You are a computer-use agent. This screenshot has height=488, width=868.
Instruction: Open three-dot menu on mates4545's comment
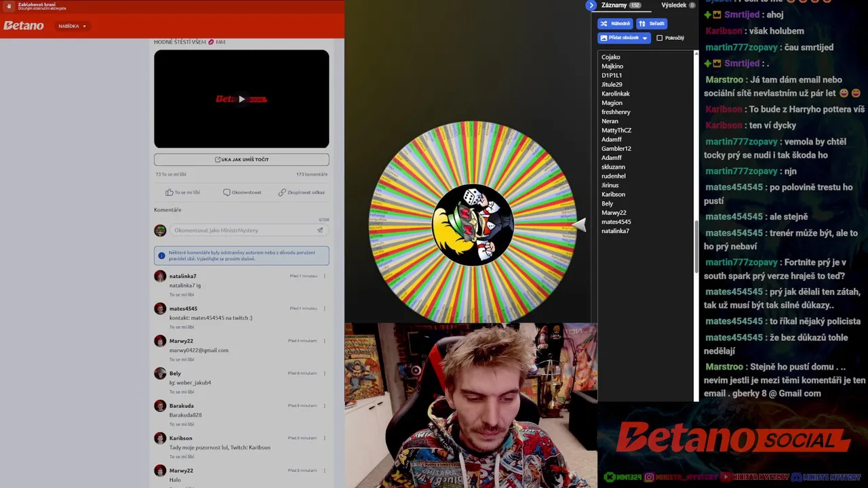(325, 308)
